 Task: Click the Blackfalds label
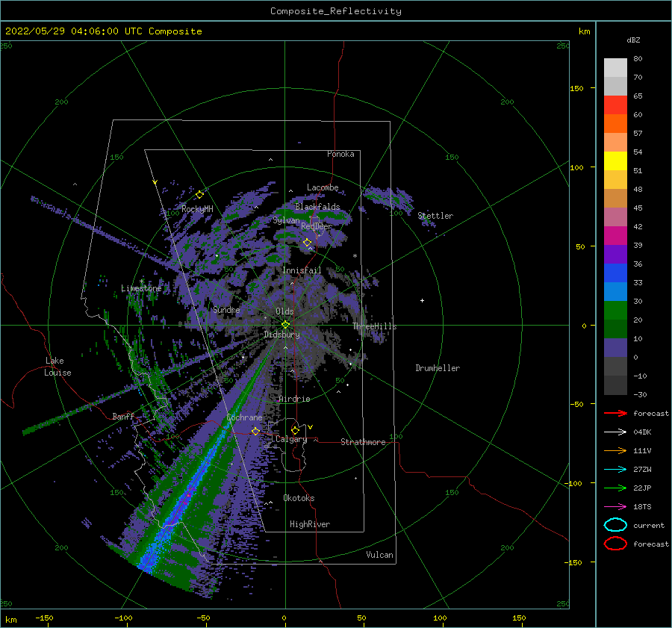317,207
